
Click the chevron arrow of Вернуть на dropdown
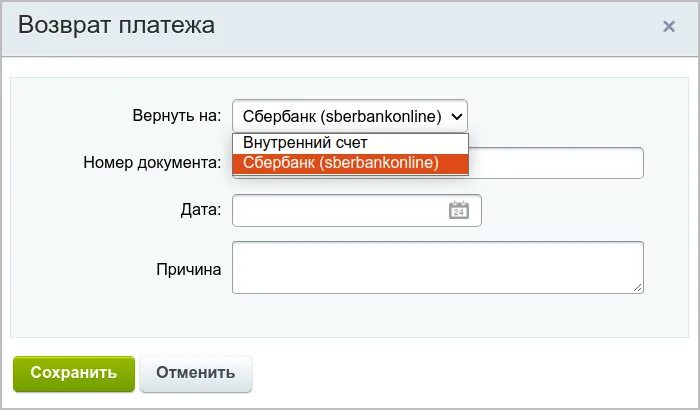point(456,117)
